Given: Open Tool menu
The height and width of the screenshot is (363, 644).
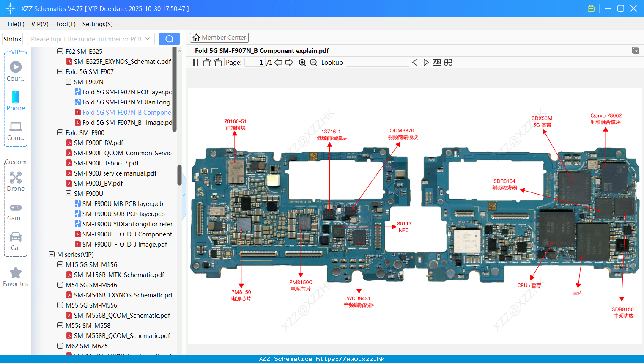Looking at the screenshot, I should [66, 24].
